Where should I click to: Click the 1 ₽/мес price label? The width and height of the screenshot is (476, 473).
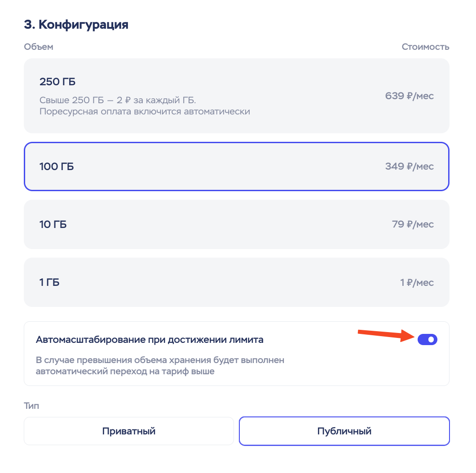(417, 282)
